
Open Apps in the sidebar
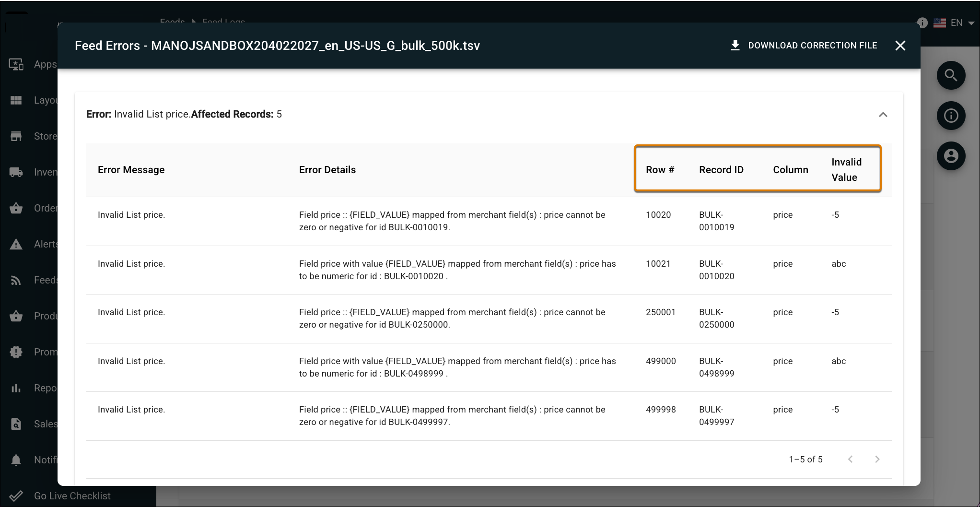click(x=33, y=64)
